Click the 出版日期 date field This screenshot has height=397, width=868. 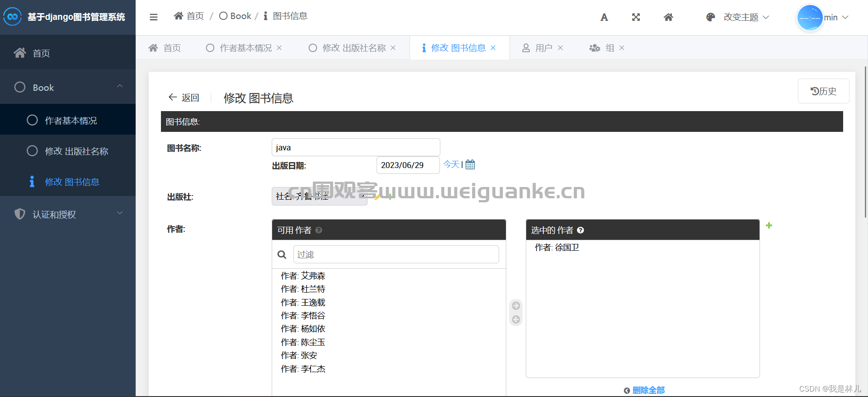[408, 165]
